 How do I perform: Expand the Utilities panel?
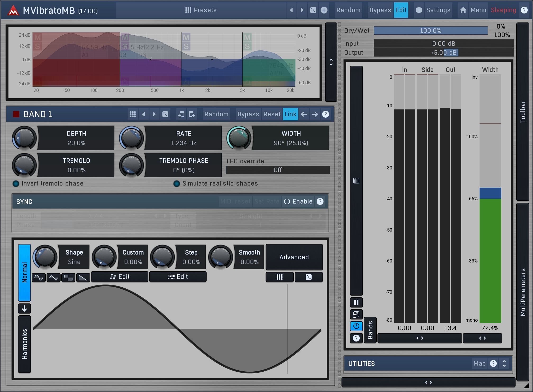504,364
